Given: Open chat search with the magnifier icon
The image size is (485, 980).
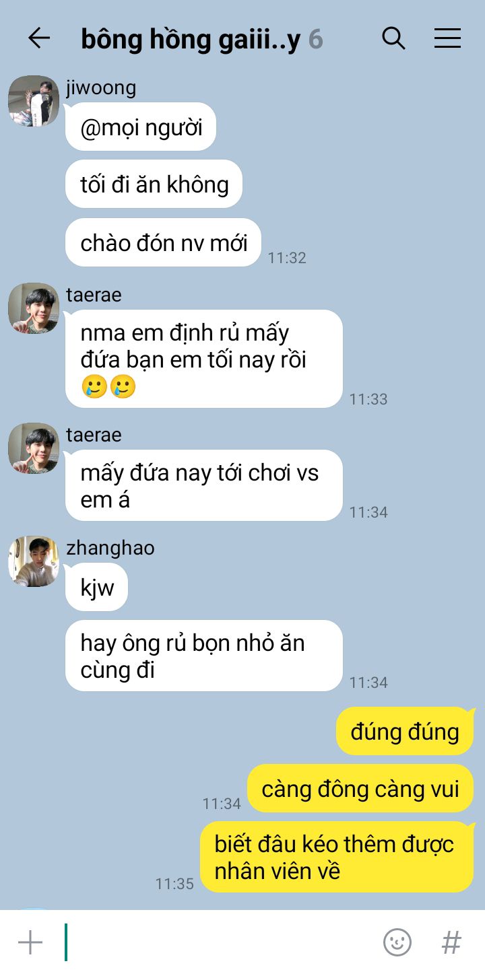Looking at the screenshot, I should point(393,38).
